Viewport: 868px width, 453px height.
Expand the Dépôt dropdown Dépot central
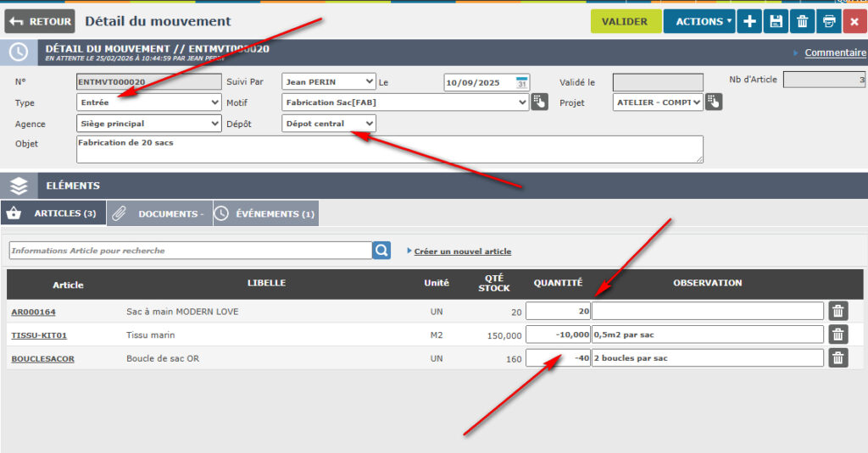[329, 124]
